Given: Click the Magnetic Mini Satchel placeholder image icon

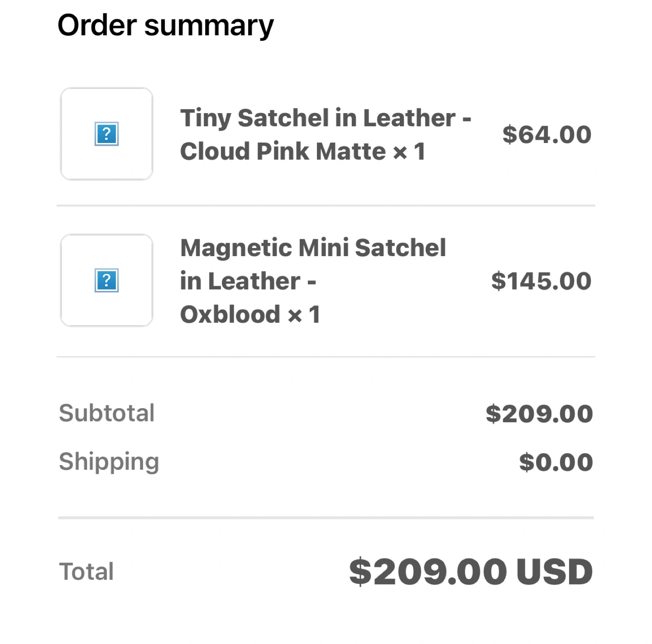Looking at the screenshot, I should 106,281.
